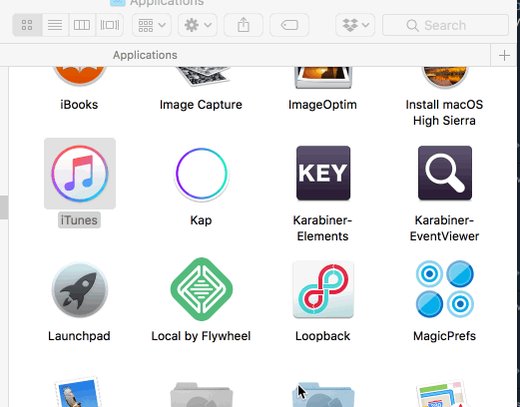
Task: Click the Share toolbar button
Action: 243,25
